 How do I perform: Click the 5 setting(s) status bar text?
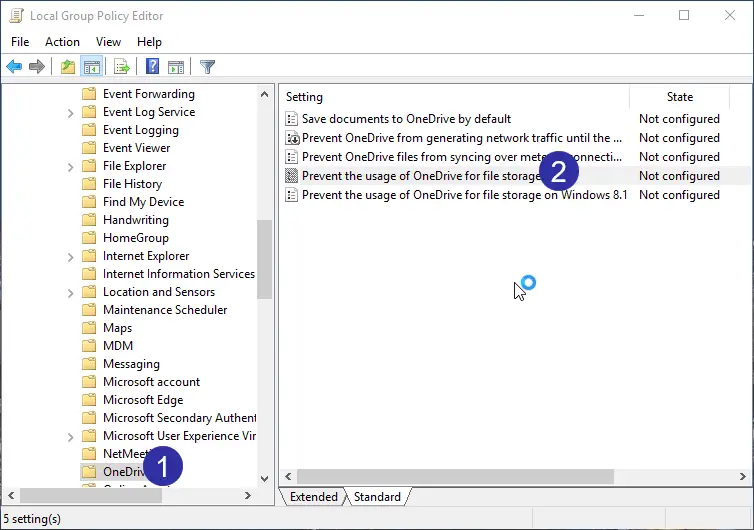pyautogui.click(x=32, y=519)
